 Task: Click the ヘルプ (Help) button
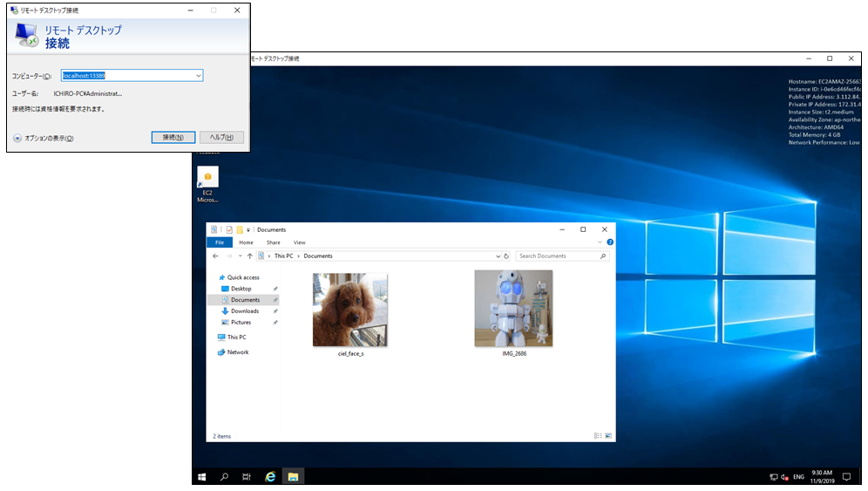pyautogui.click(x=221, y=138)
